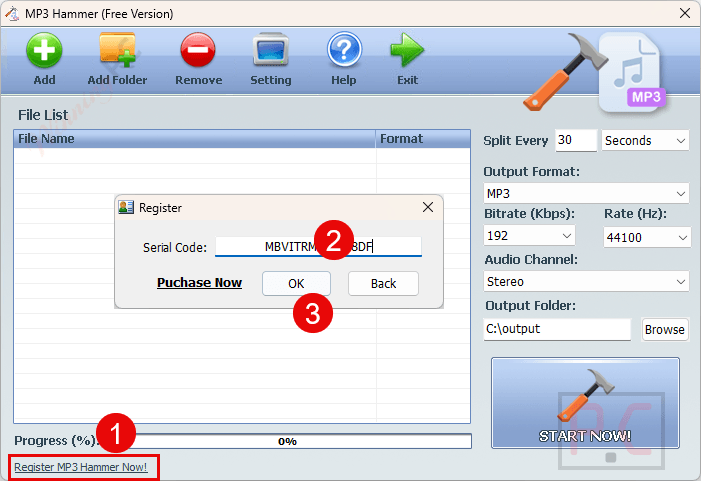Click the 0% progress bar
Image resolution: width=701 pixels, height=481 pixels.
(287, 441)
